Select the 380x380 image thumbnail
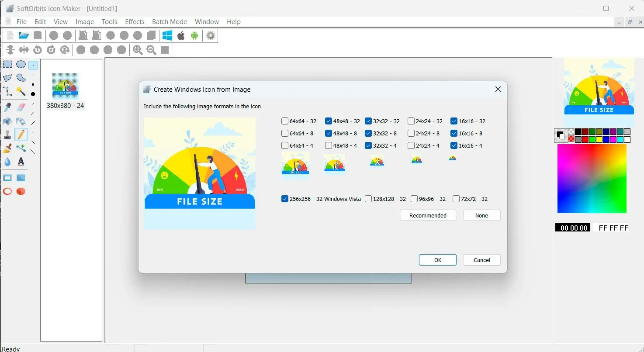The height and width of the screenshot is (352, 644). pos(65,86)
